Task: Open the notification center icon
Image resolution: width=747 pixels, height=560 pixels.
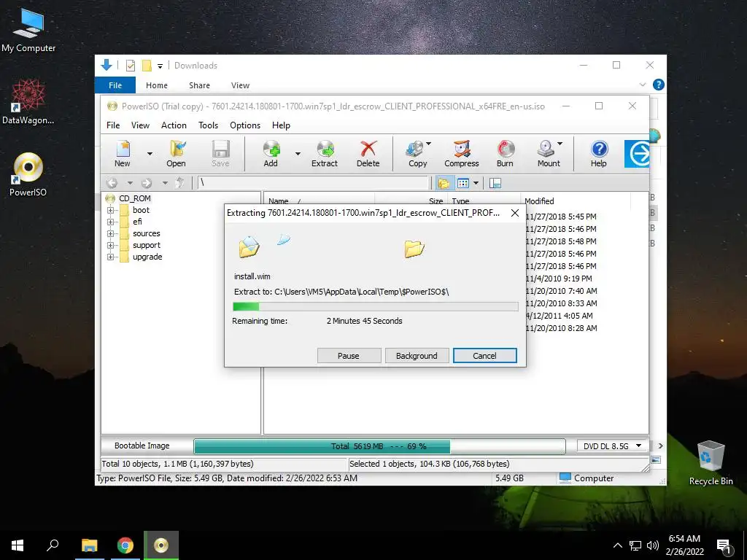Action: [x=724, y=545]
